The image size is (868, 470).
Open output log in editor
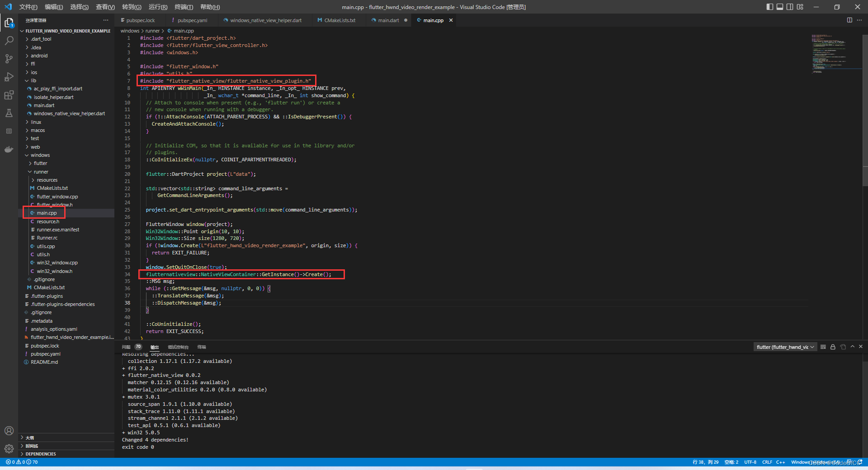[843, 347]
